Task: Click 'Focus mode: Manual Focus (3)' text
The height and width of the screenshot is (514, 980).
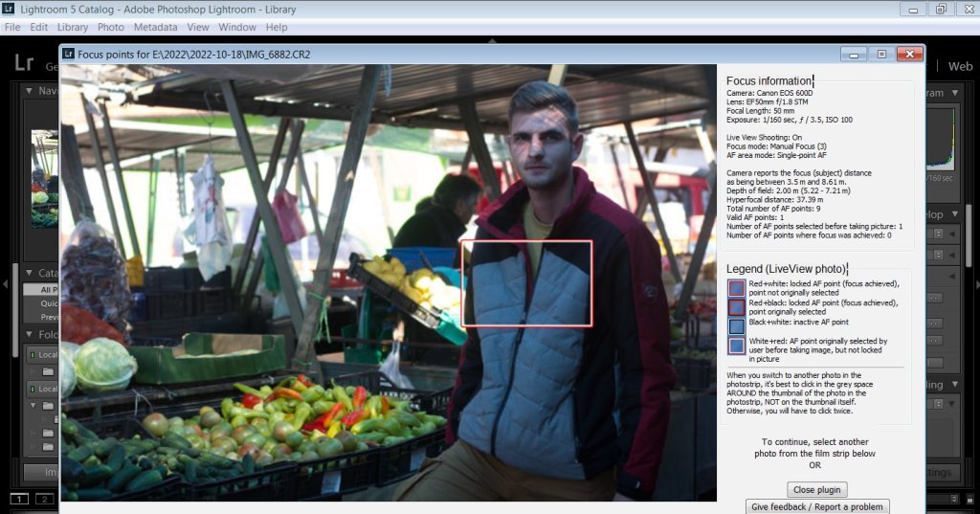Action: [x=776, y=146]
